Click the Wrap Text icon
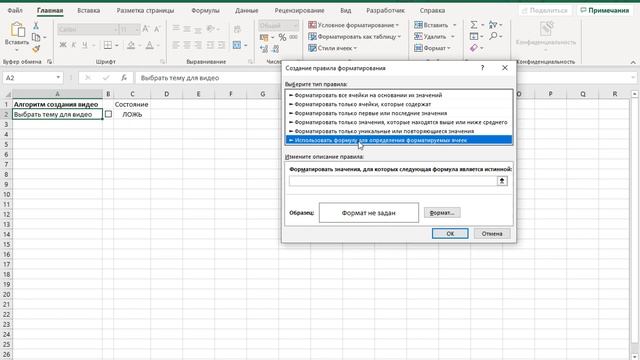This screenshot has width=640, height=360. (237, 29)
